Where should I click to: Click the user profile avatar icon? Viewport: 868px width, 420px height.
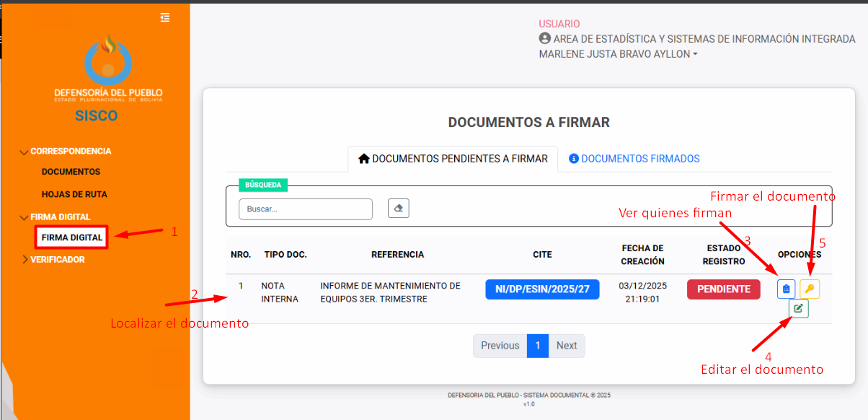[545, 39]
